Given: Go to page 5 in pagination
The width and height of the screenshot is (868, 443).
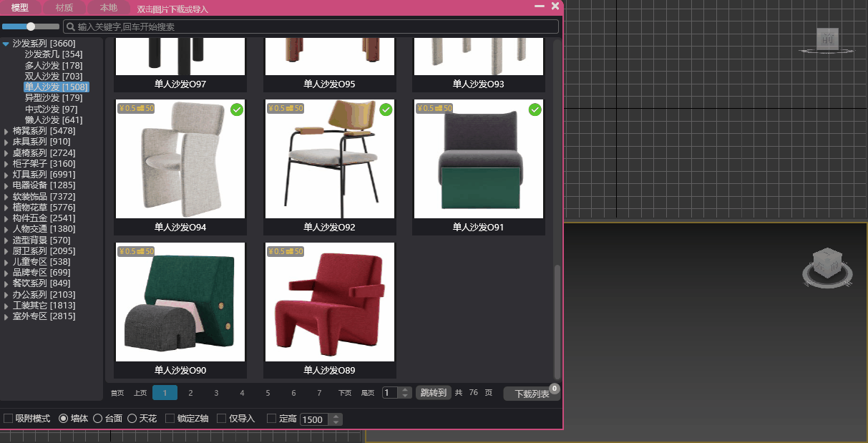Looking at the screenshot, I should pos(268,392).
